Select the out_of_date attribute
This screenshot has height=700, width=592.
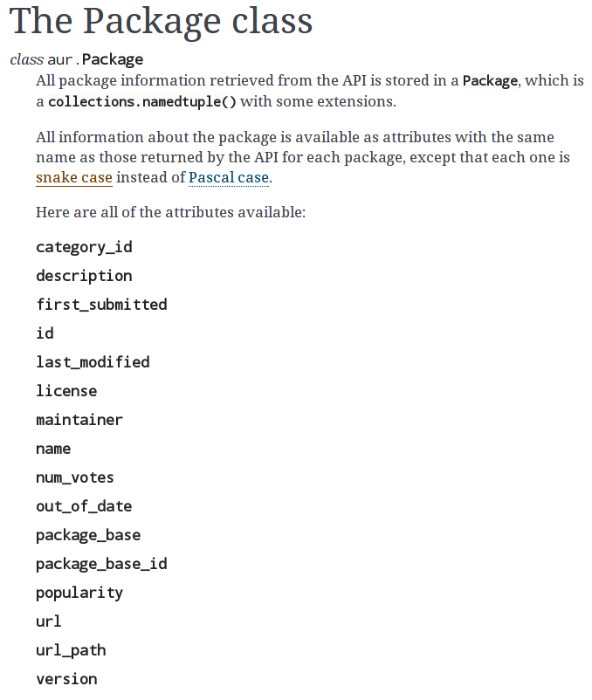(x=84, y=507)
